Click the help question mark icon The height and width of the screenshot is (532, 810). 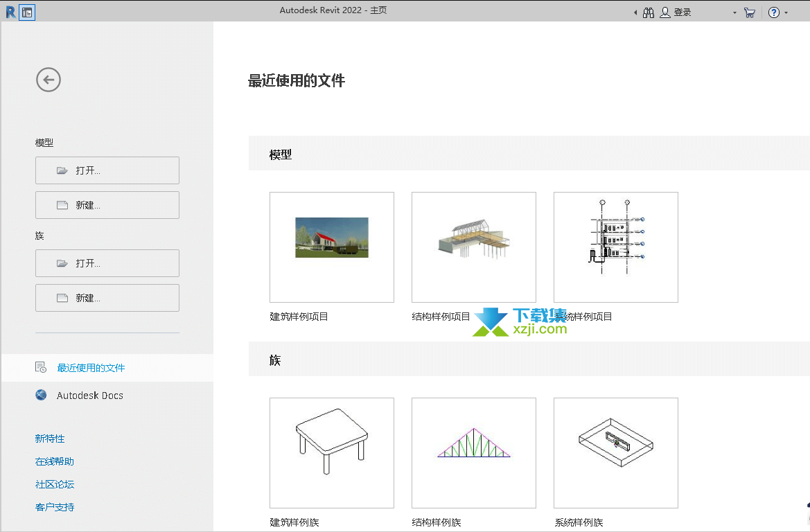(774, 12)
